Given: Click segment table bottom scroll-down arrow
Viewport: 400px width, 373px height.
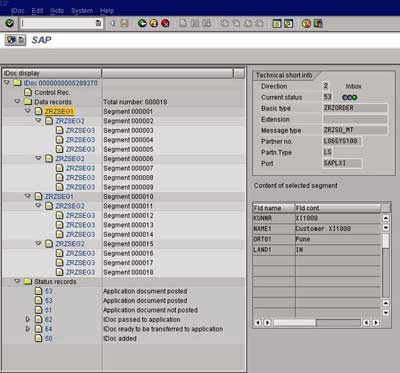Looking at the screenshot, I should 386,313.
